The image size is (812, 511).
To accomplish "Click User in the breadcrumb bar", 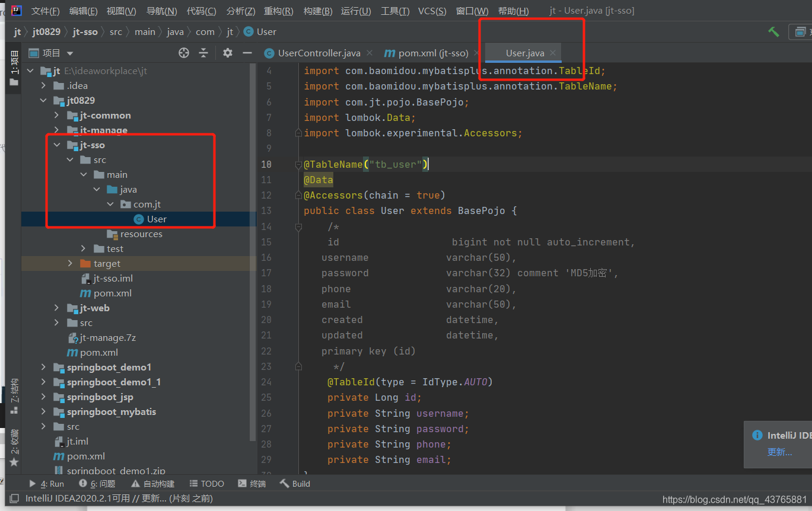I will pos(260,31).
